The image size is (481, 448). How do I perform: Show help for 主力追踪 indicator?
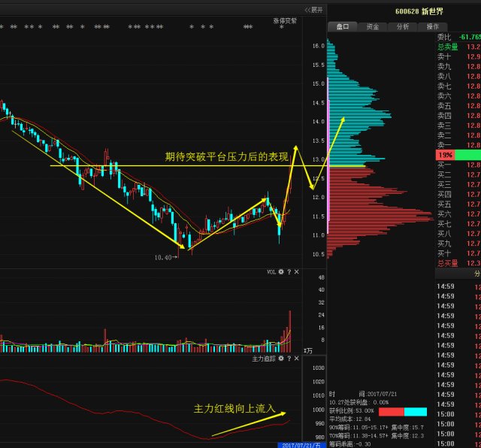(x=289, y=359)
